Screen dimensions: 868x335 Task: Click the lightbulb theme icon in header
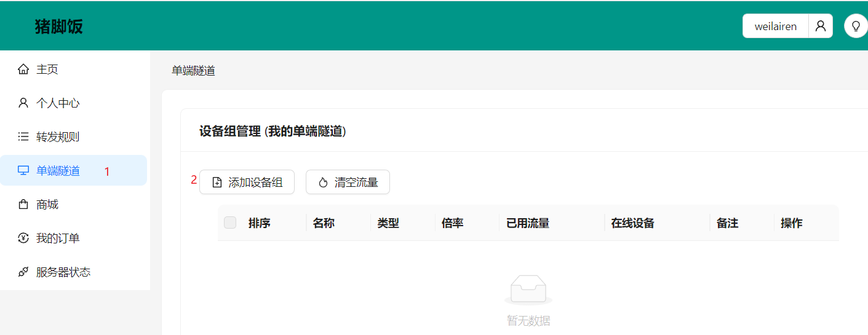coord(856,26)
